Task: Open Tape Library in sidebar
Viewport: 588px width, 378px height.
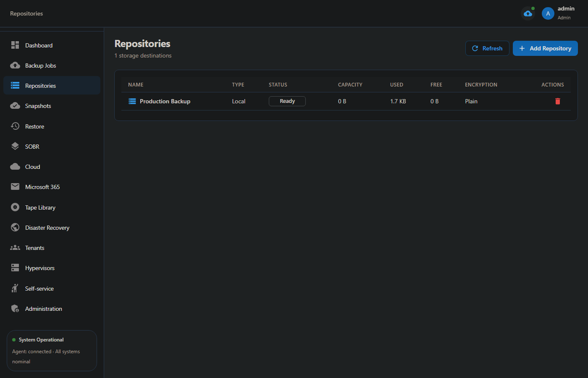Action: coord(52,207)
